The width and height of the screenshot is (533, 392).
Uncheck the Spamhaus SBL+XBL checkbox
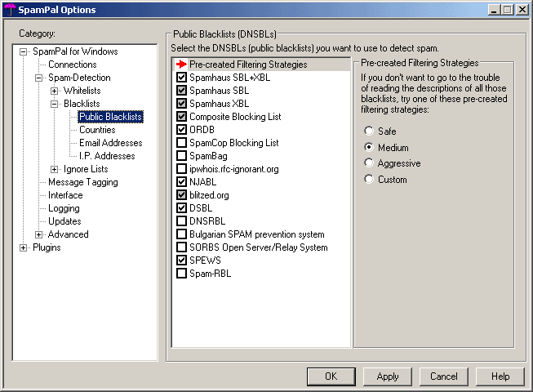[x=182, y=78]
